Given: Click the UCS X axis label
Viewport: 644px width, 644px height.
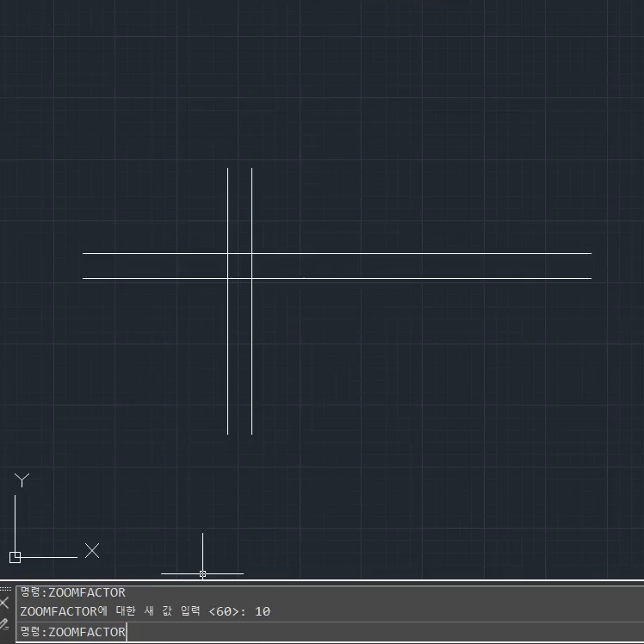Looking at the screenshot, I should pos(92,550).
